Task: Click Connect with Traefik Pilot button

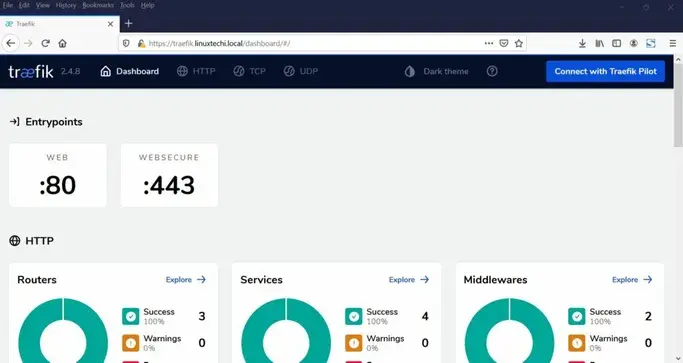Action: 605,71
